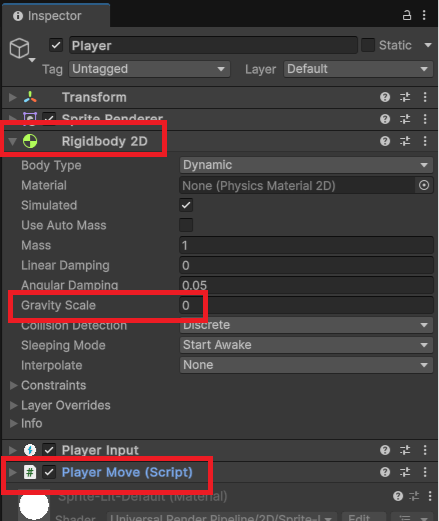Screen dimensions: 439x521
Task: Open the Tag Untagged dropdown
Action: pyautogui.click(x=149, y=69)
